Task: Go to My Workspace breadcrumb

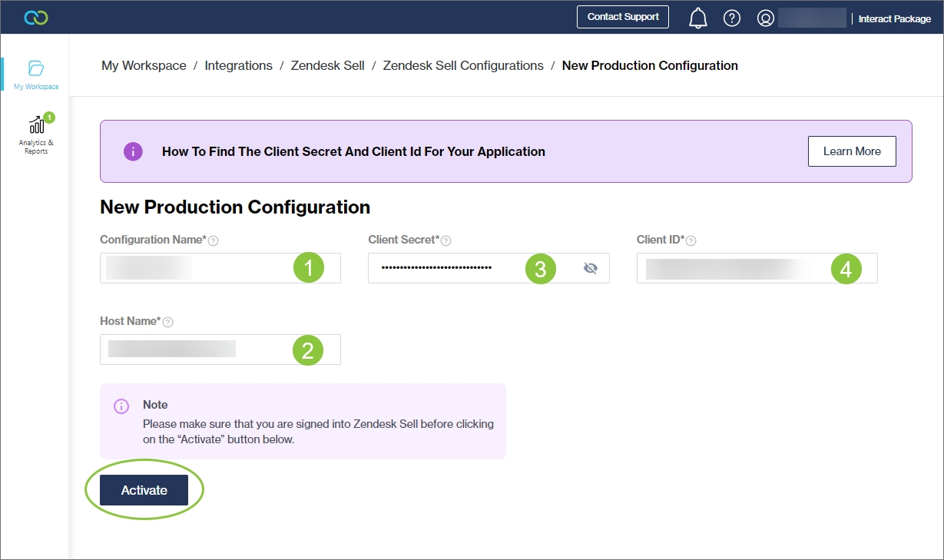Action: point(144,65)
